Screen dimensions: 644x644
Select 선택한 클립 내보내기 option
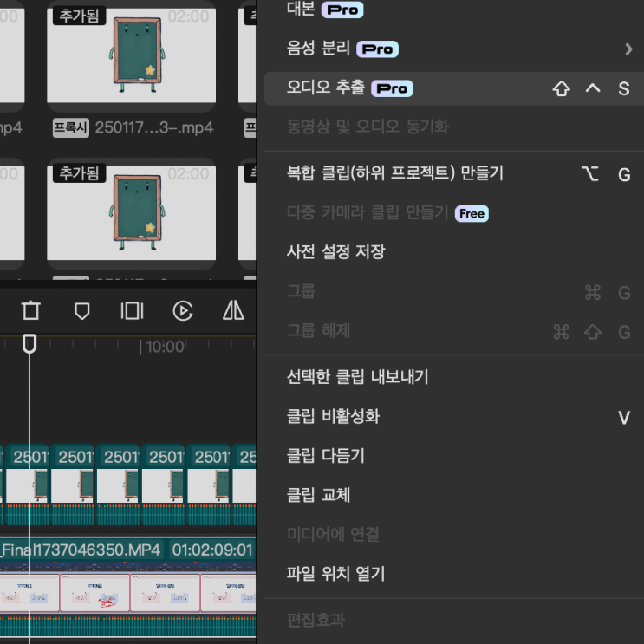click(x=358, y=377)
